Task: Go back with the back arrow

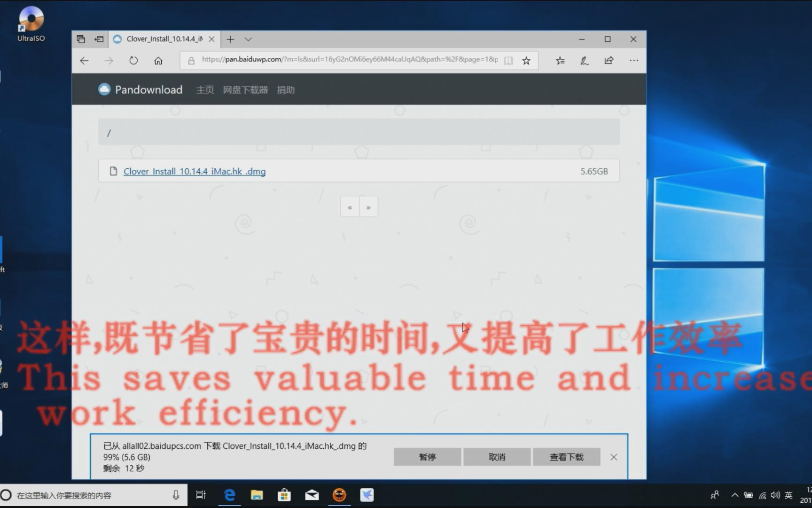Action: [84, 61]
